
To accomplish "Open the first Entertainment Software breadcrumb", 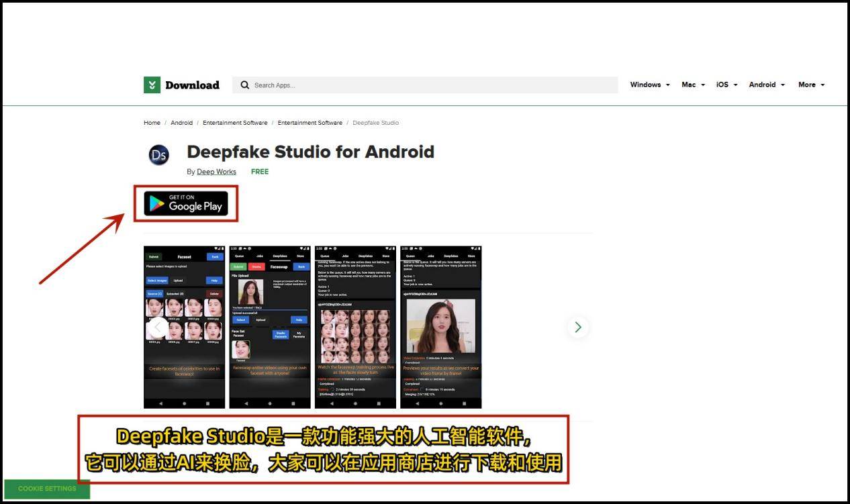I will tap(235, 123).
